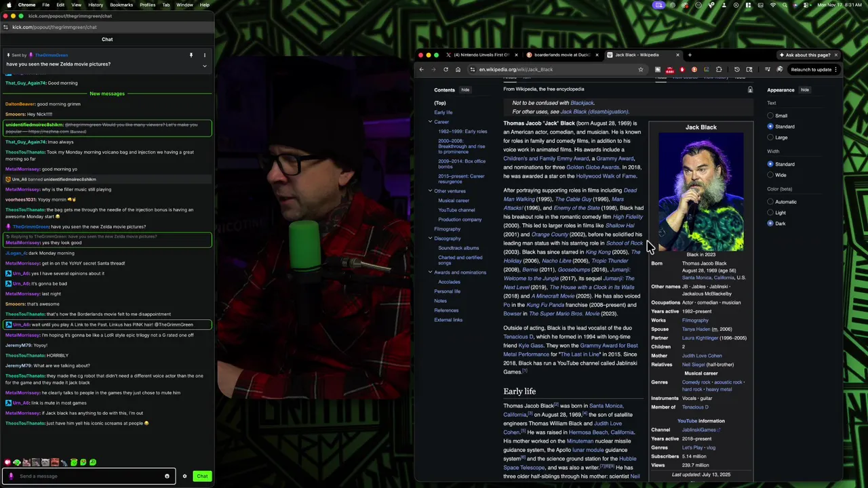Reload the Jack Black Wikipedia page

point(446,69)
